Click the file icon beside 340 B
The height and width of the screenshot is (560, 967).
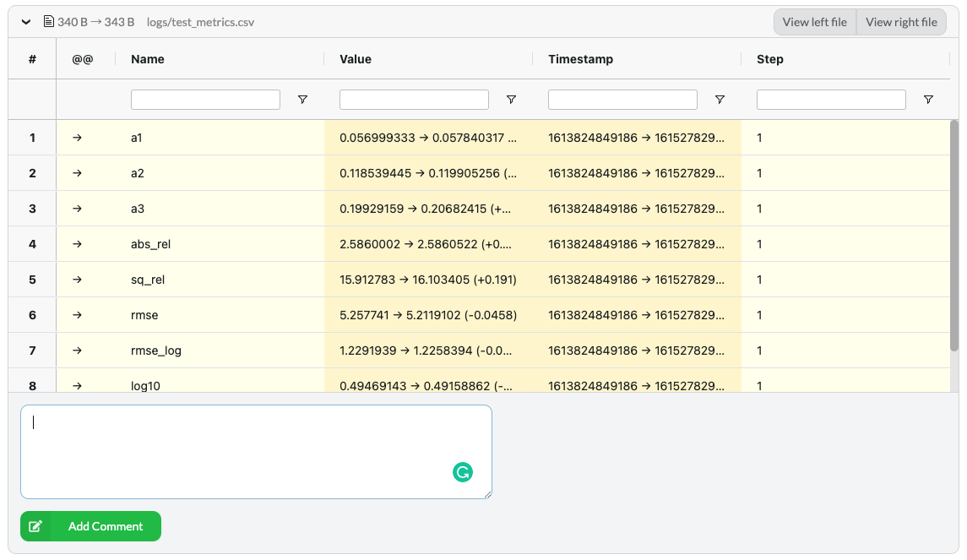coord(48,21)
